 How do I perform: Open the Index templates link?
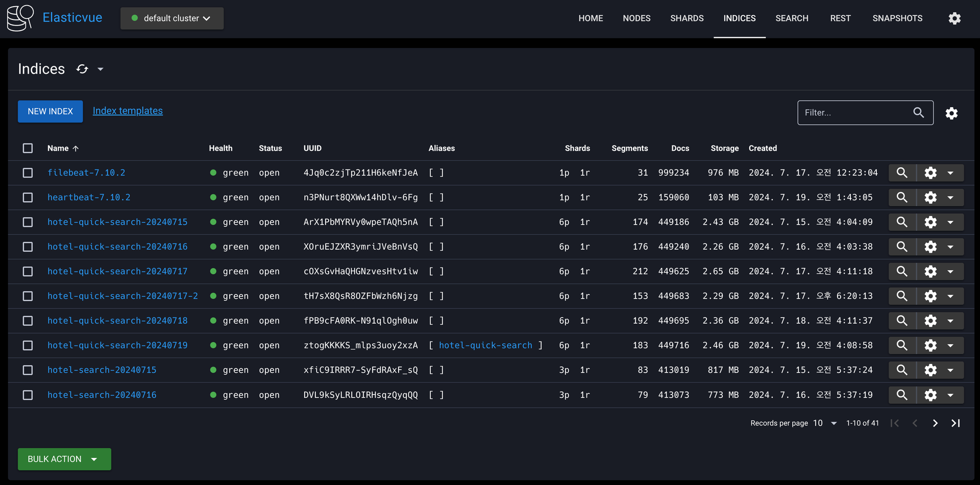coord(128,111)
